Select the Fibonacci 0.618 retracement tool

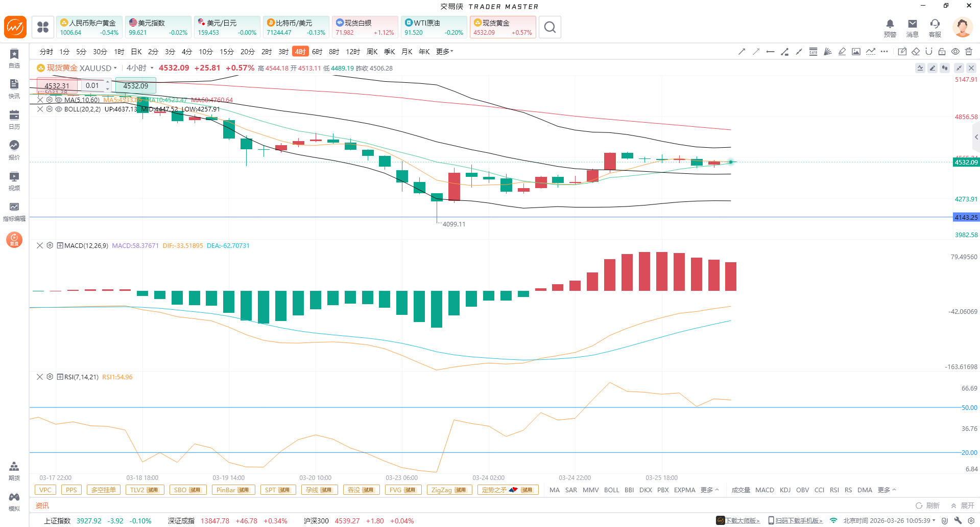[x=814, y=52]
